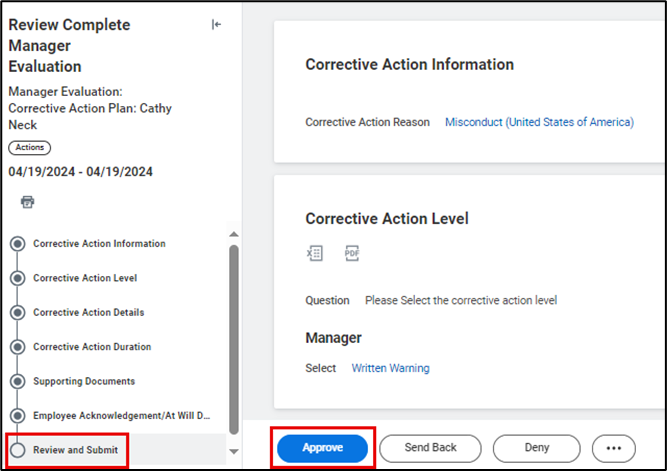Click the print icon in sidebar
Image resolution: width=667 pixels, height=471 pixels.
click(27, 202)
